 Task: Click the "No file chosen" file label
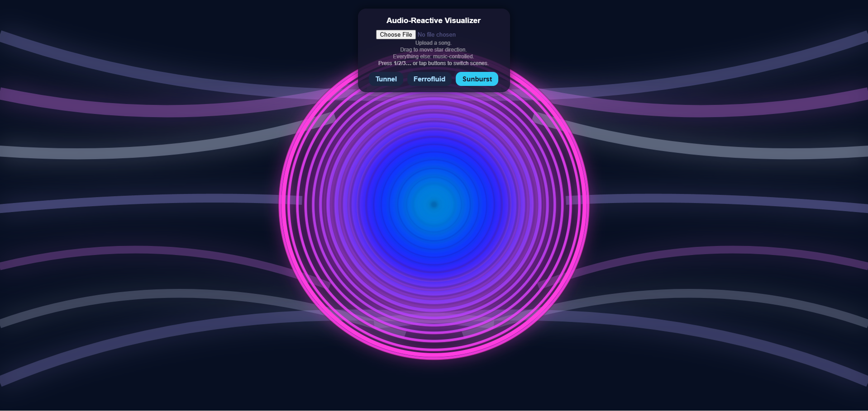[x=436, y=35]
